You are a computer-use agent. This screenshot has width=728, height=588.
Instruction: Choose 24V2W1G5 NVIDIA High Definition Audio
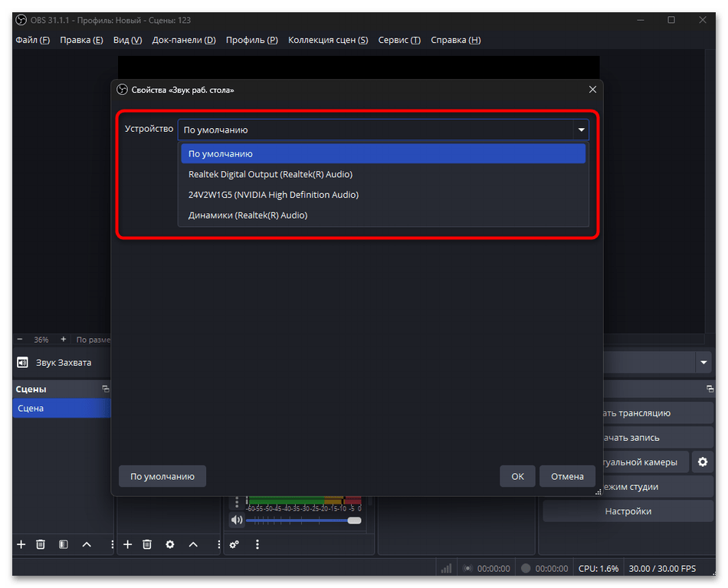(x=383, y=195)
